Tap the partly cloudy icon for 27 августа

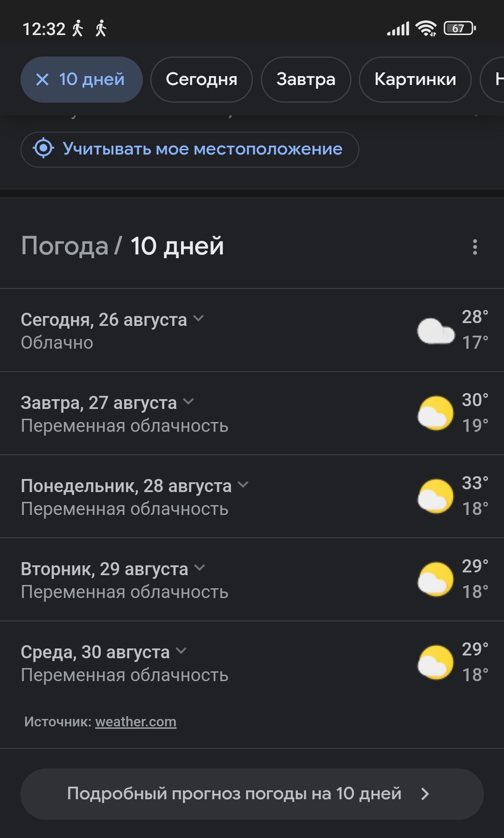click(x=435, y=413)
